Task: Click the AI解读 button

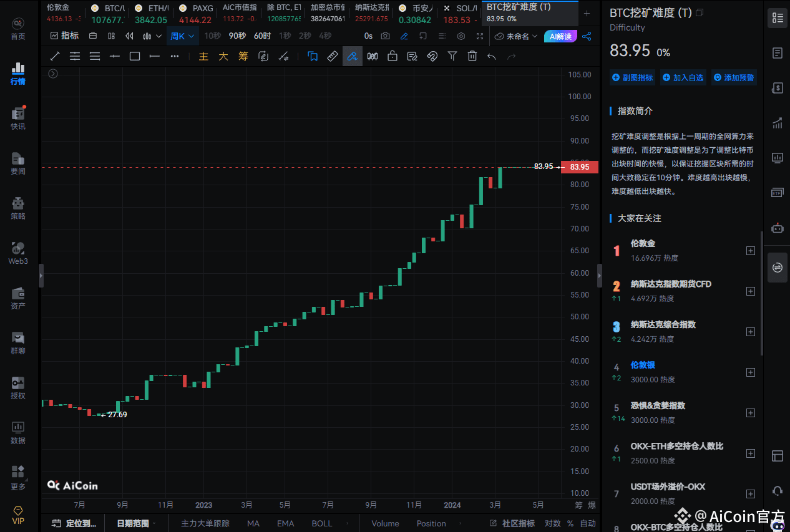Action: click(560, 36)
